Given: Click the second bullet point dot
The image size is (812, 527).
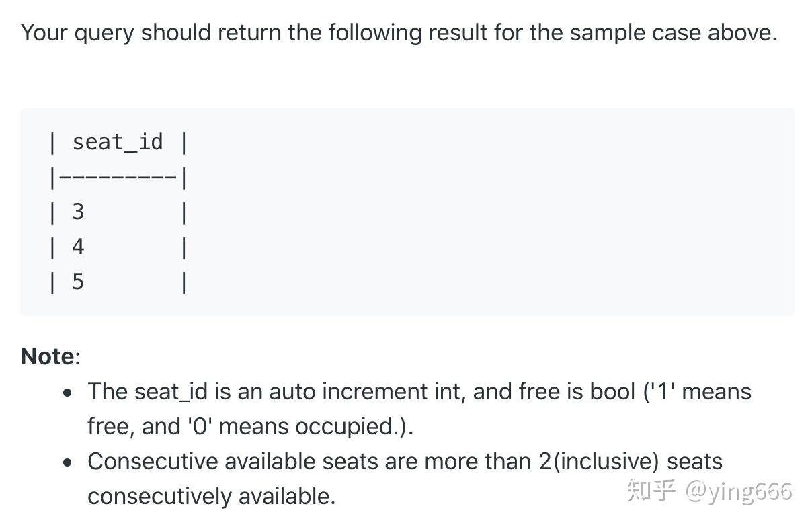Looking at the screenshot, I should point(67,462).
